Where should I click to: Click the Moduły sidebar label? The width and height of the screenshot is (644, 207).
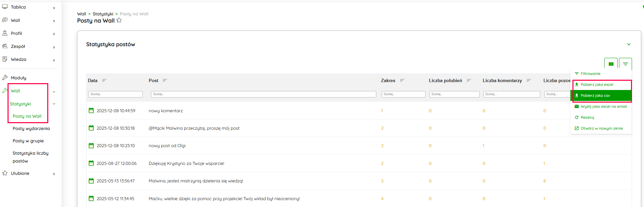(18, 78)
